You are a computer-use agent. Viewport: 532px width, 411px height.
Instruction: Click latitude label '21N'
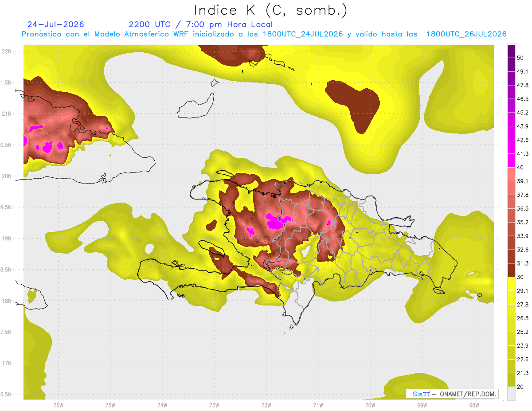coord(7,114)
